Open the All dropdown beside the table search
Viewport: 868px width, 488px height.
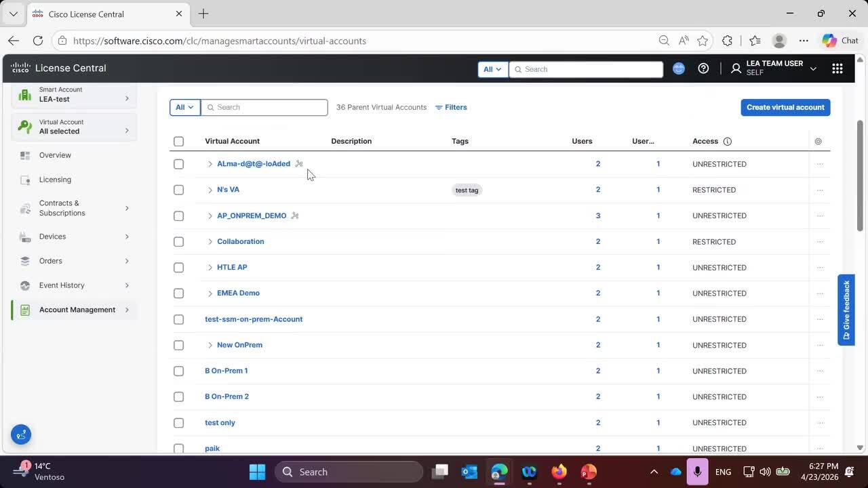[x=184, y=107]
